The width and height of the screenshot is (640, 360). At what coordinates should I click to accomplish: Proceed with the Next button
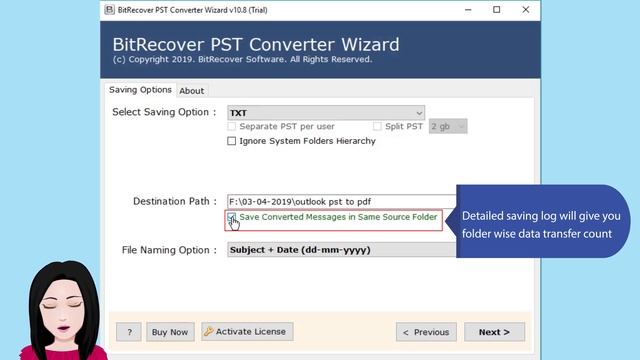click(x=494, y=332)
